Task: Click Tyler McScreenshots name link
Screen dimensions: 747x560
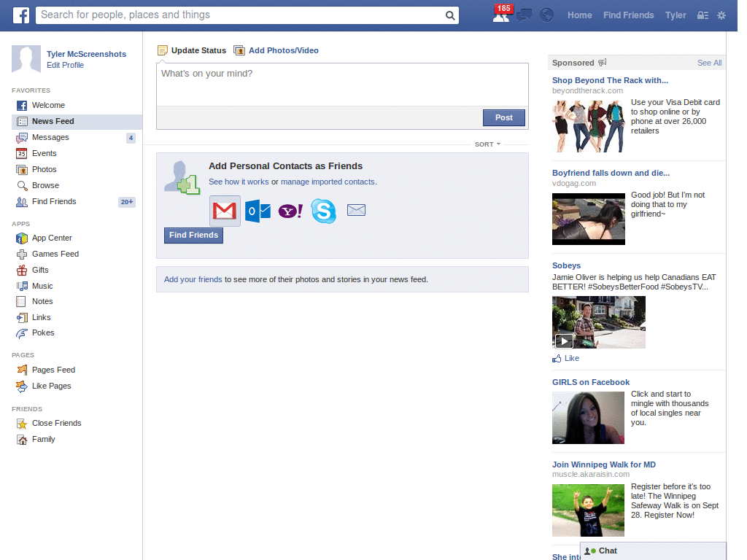Action: pos(86,54)
